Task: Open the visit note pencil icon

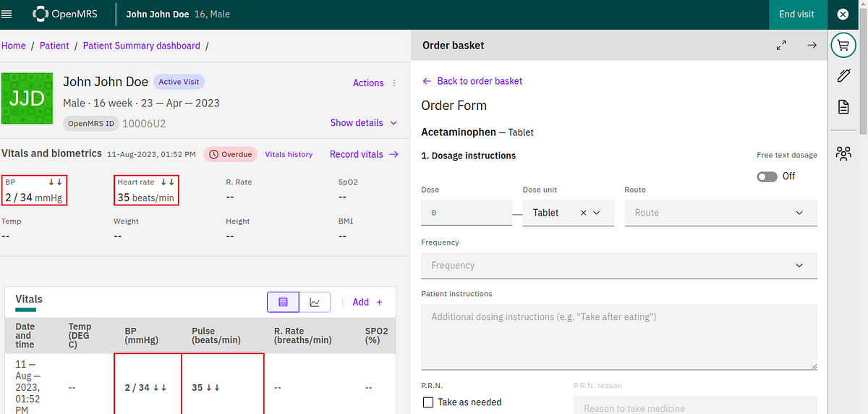Action: point(843,75)
